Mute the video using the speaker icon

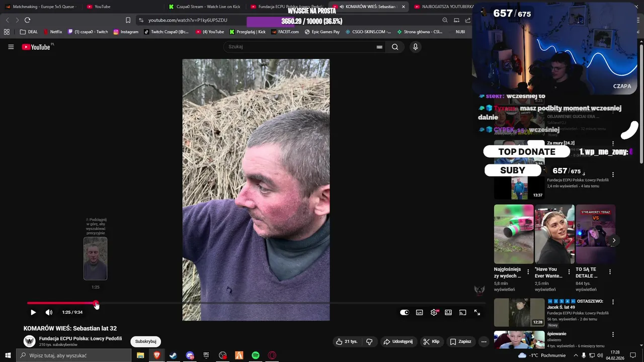point(49,312)
